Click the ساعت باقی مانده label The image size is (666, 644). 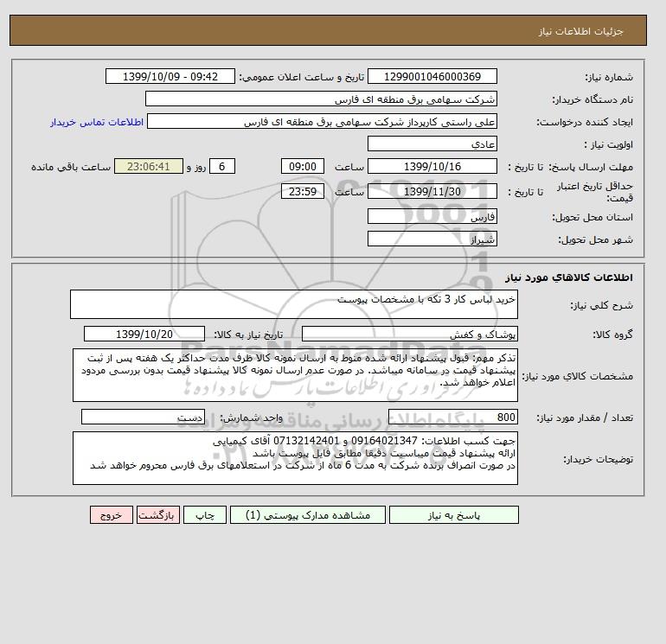[x=71, y=167]
